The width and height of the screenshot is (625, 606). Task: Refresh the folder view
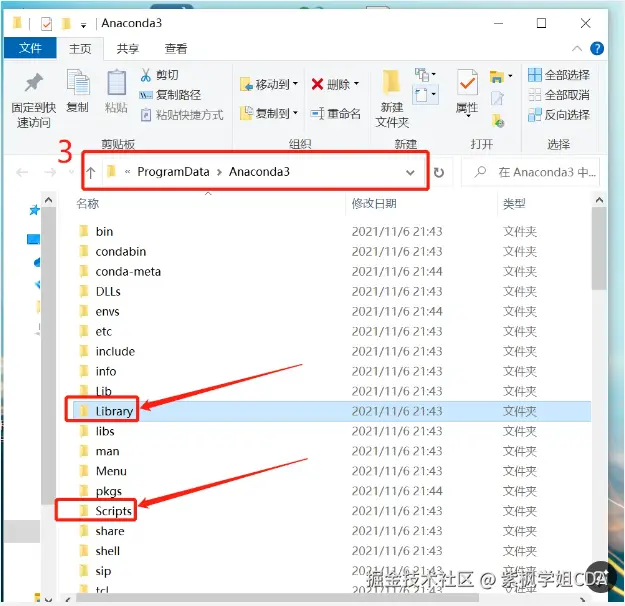(438, 173)
